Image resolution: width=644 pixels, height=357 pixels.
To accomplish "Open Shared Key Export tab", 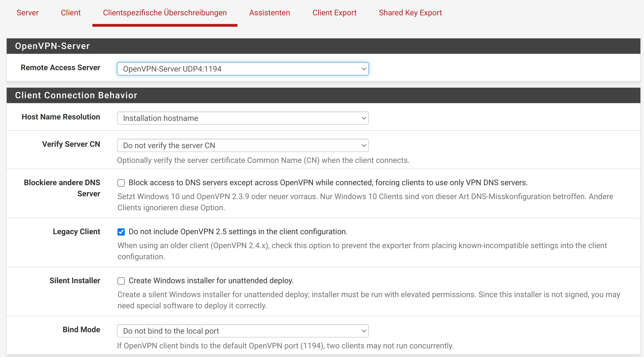I will pos(410,13).
